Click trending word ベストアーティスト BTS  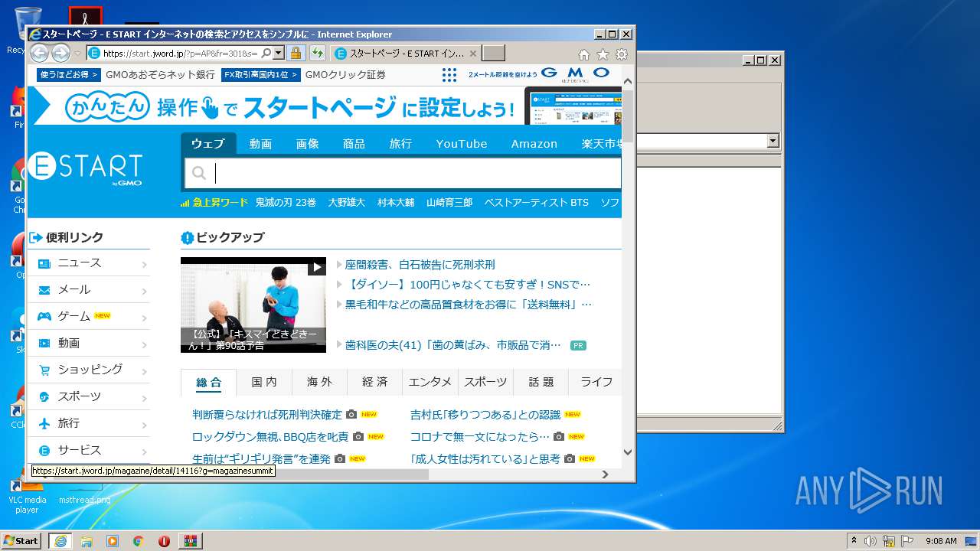click(x=536, y=202)
